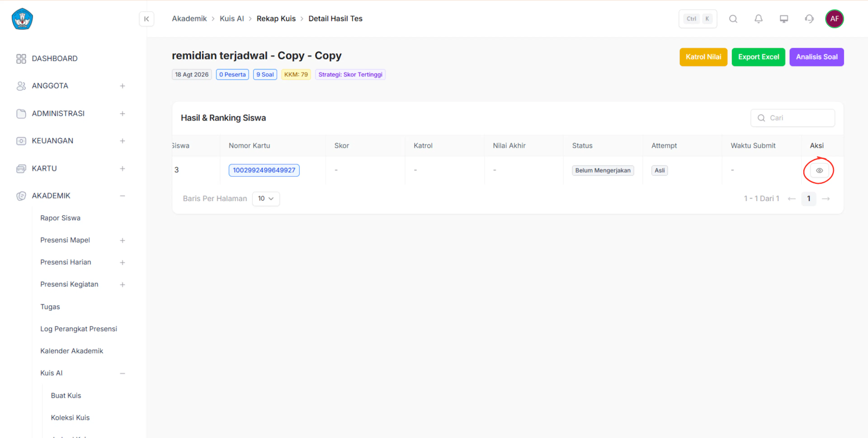Click the Nomor Kartu column header
This screenshot has height=438, width=868.
(249, 146)
